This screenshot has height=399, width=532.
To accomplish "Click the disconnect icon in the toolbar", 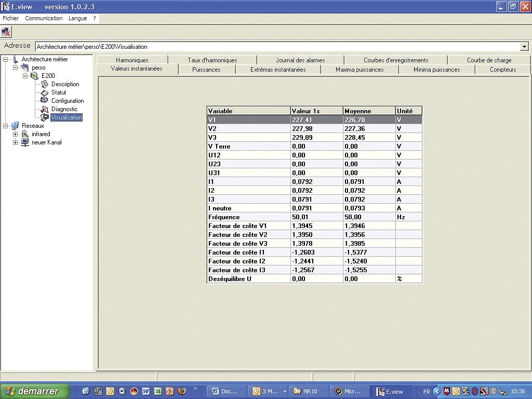I will (x=6, y=32).
